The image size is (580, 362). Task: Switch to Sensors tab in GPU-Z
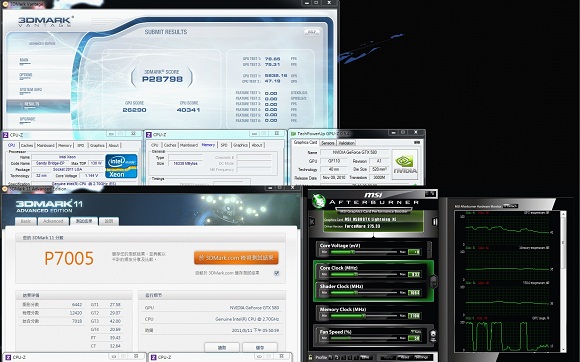(x=328, y=143)
